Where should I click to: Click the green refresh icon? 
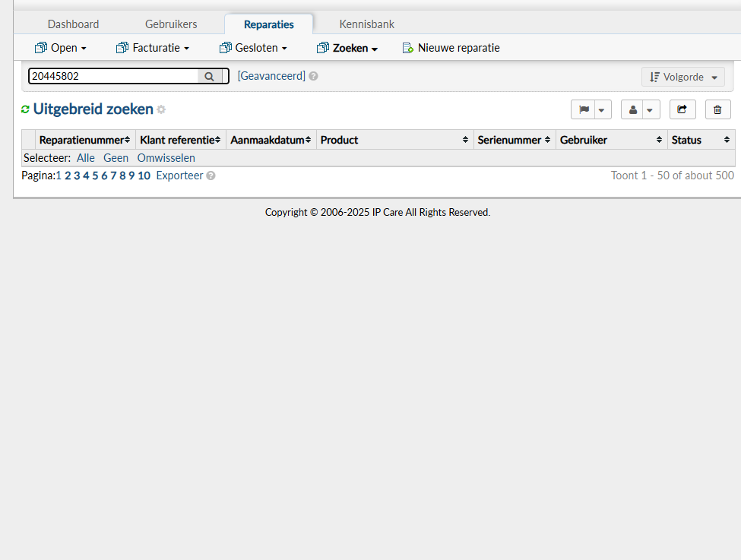point(25,109)
